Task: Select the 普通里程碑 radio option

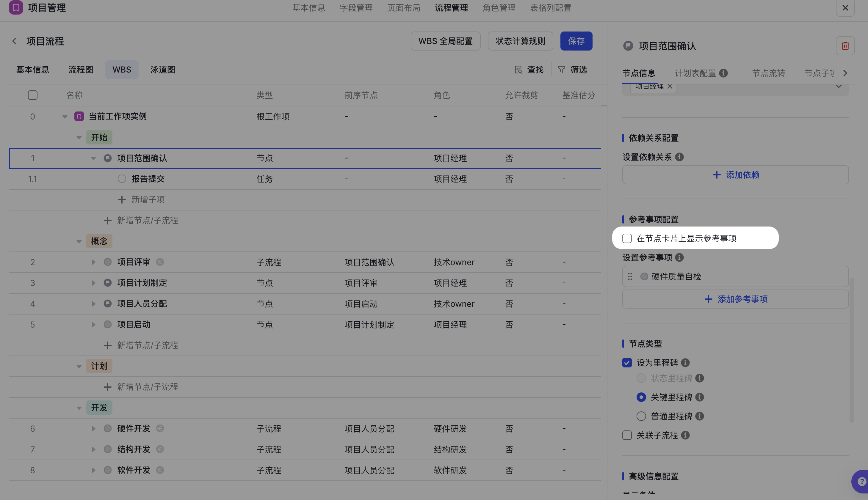Action: (641, 416)
